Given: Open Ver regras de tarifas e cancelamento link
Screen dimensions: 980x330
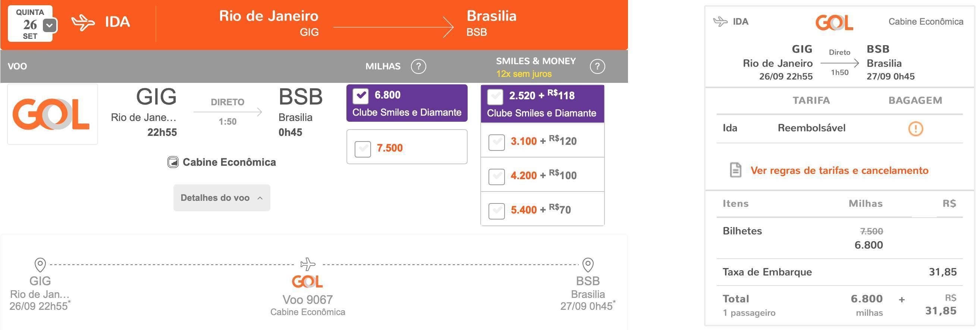Looking at the screenshot, I should [x=839, y=170].
